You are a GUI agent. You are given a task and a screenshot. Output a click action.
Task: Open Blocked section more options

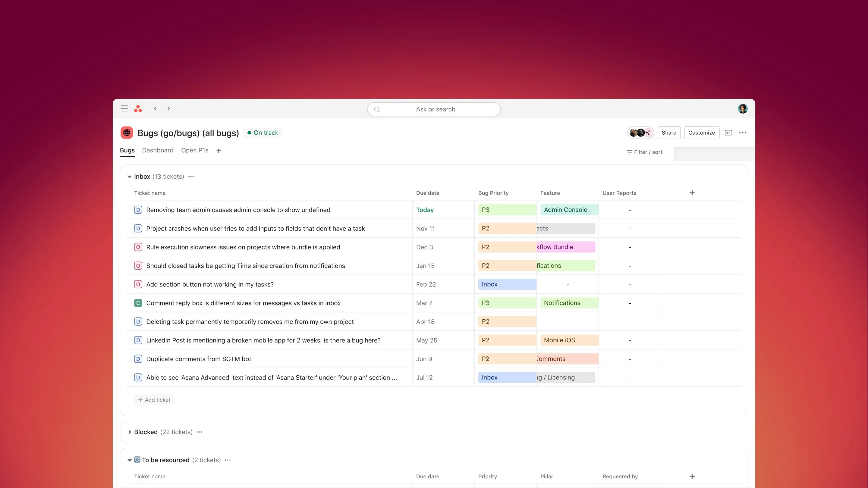tap(200, 432)
